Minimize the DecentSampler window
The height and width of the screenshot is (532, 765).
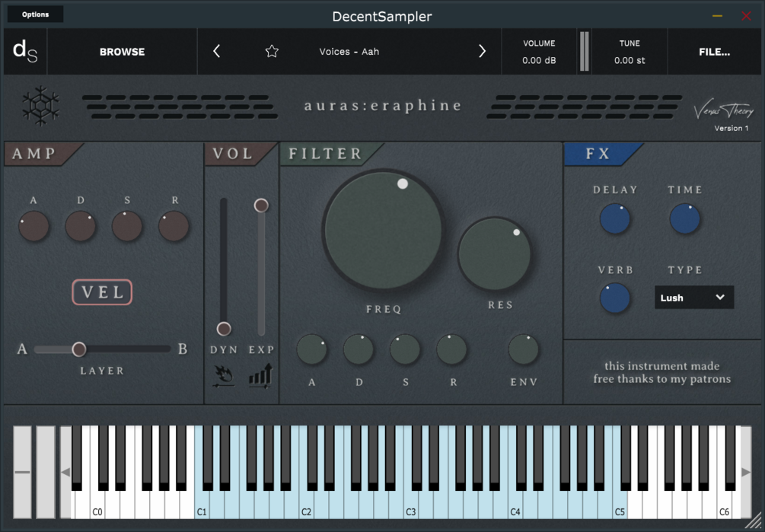pyautogui.click(x=717, y=16)
